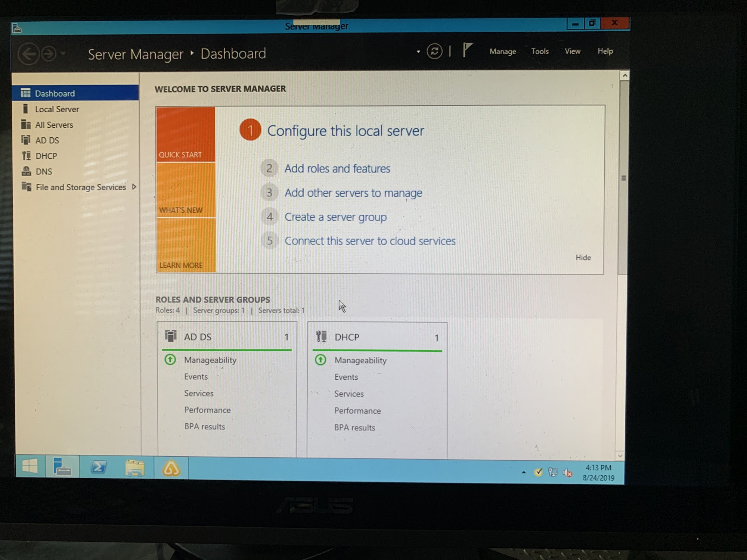Viewport: 747px width, 560px height.
Task: Click the vertical scrollbar thumb
Action: click(623, 178)
